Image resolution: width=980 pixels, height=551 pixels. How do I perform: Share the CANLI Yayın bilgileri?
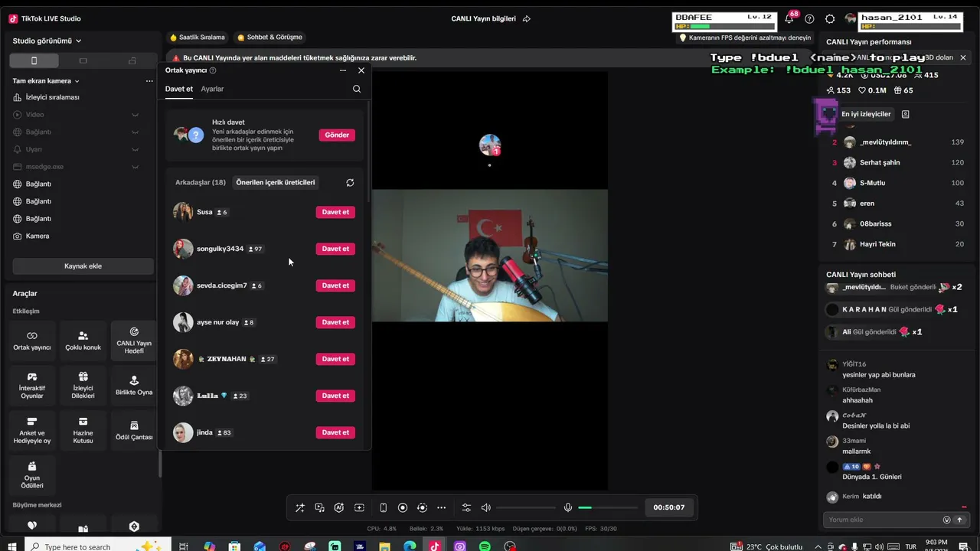coord(527,18)
